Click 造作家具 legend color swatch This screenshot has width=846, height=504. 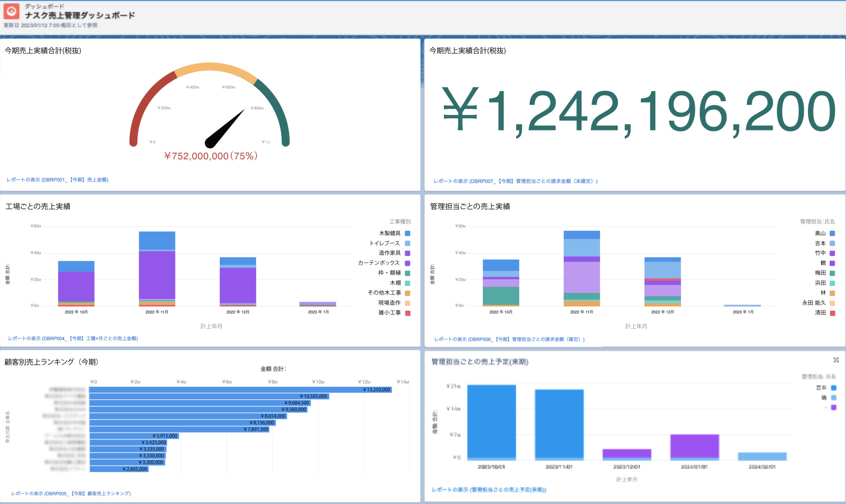[x=408, y=253]
